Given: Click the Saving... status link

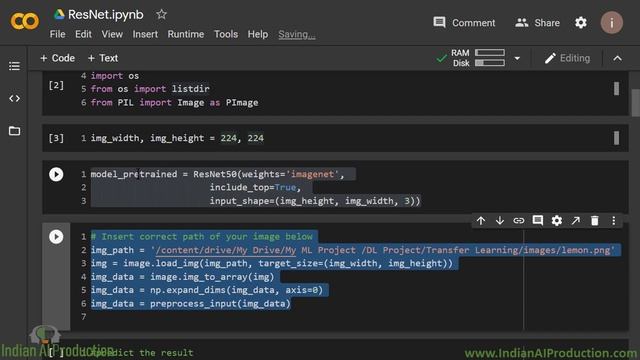Looking at the screenshot, I should coord(297,35).
